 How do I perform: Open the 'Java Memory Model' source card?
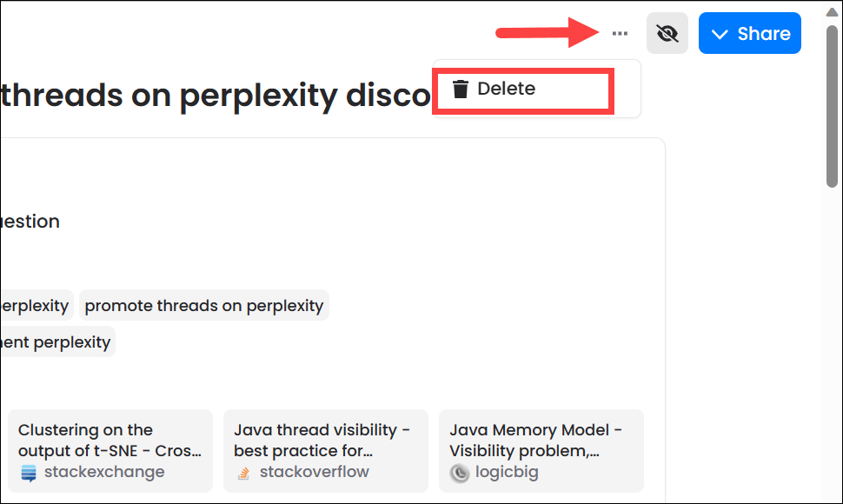[x=541, y=451]
